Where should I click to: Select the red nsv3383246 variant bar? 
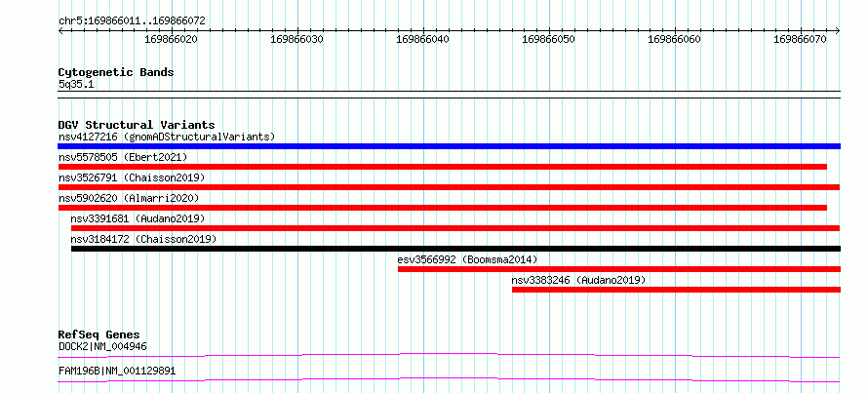[677, 290]
